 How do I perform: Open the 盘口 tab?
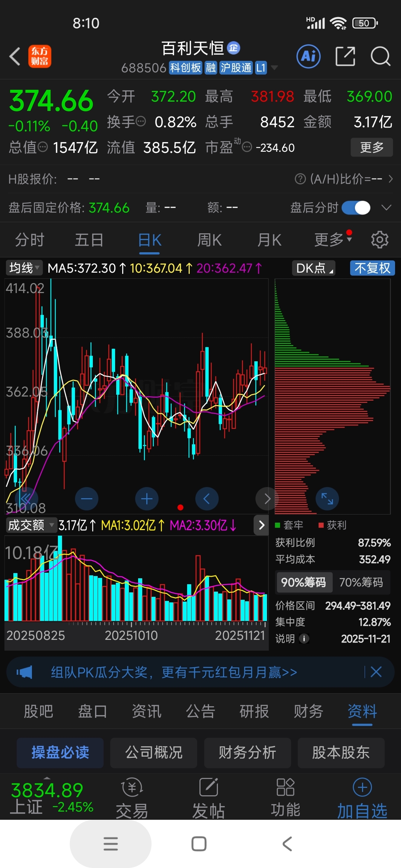92,711
